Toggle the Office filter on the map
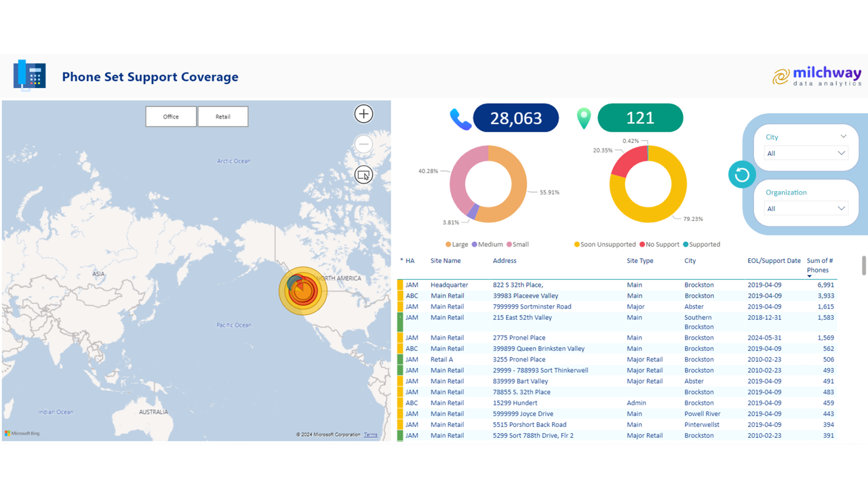 pyautogui.click(x=171, y=116)
